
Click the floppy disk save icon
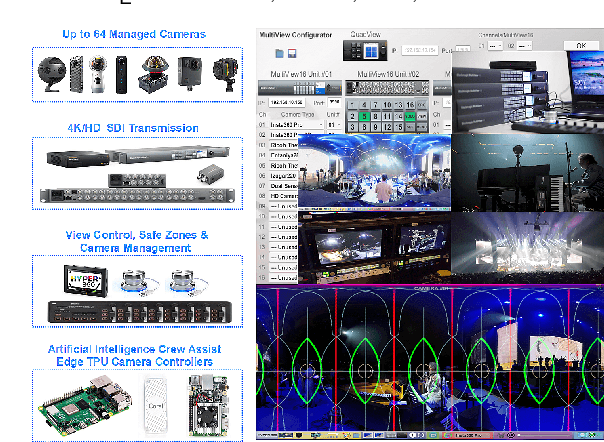tap(292, 54)
